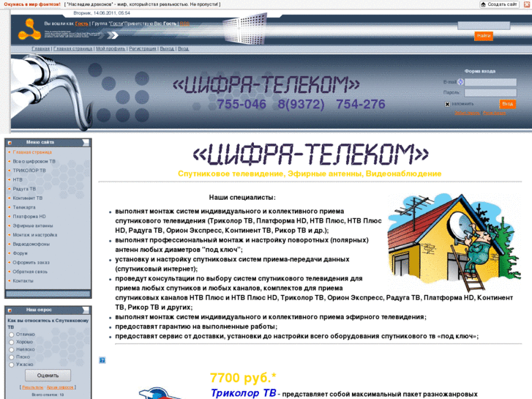
Task: Focus the Пароль input field
Action: (x=490, y=92)
